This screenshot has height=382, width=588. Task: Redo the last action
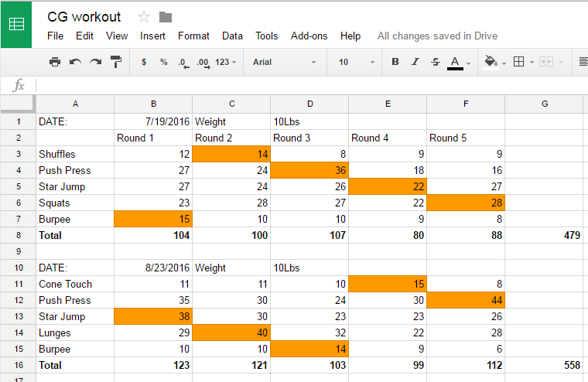pyautogui.click(x=96, y=62)
